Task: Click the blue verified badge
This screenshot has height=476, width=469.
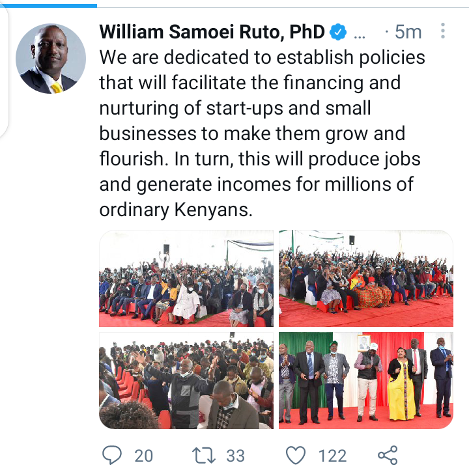Action: point(338,32)
